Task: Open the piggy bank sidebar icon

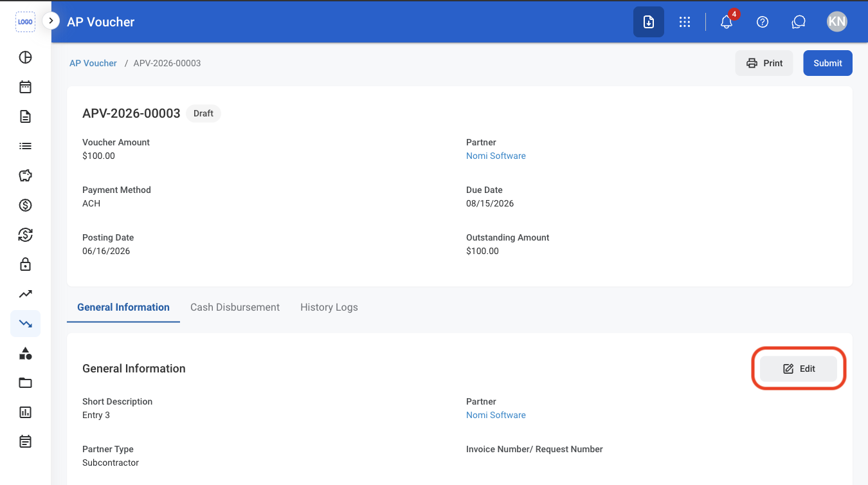Action: point(25,176)
